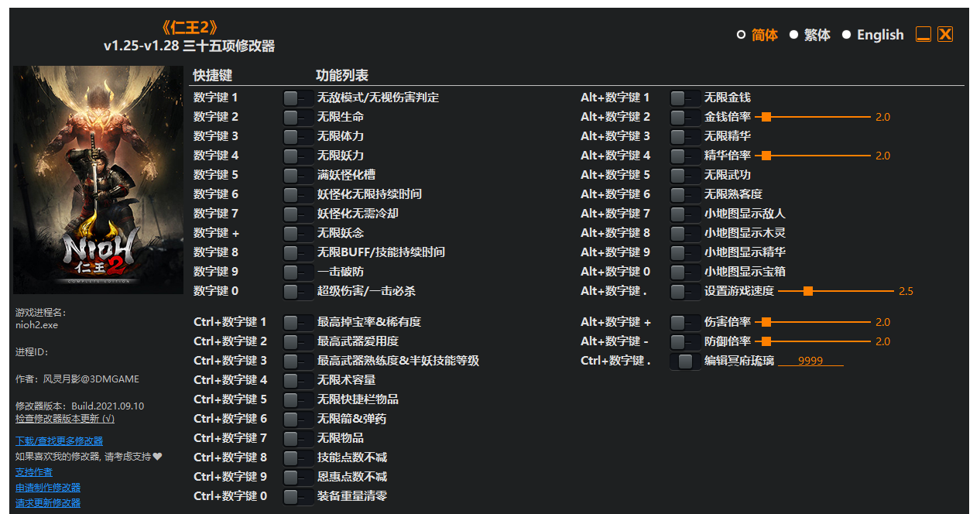Toggle 无限箭&弹药 switch
Screen dimensions: 980x514
(x=298, y=419)
